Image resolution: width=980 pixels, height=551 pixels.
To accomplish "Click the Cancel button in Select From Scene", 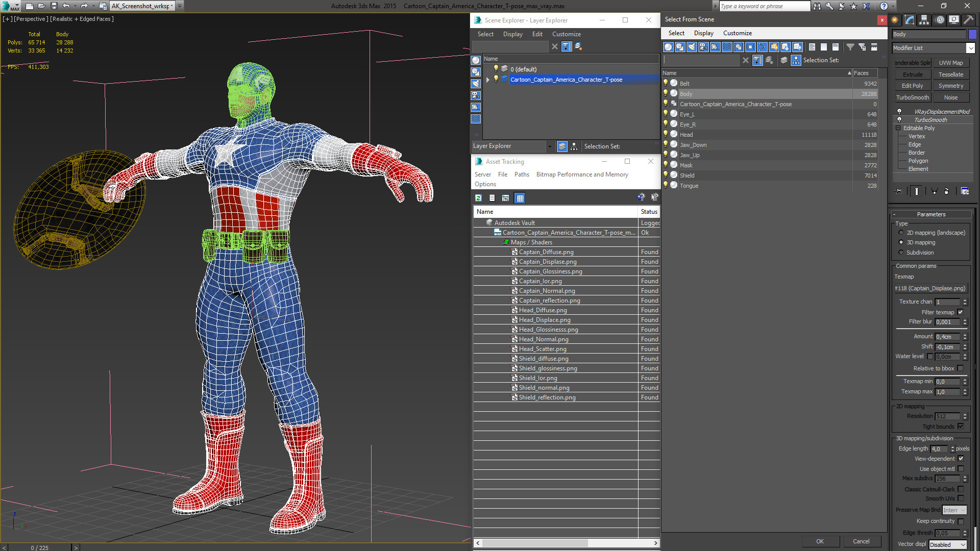I will pos(861,541).
